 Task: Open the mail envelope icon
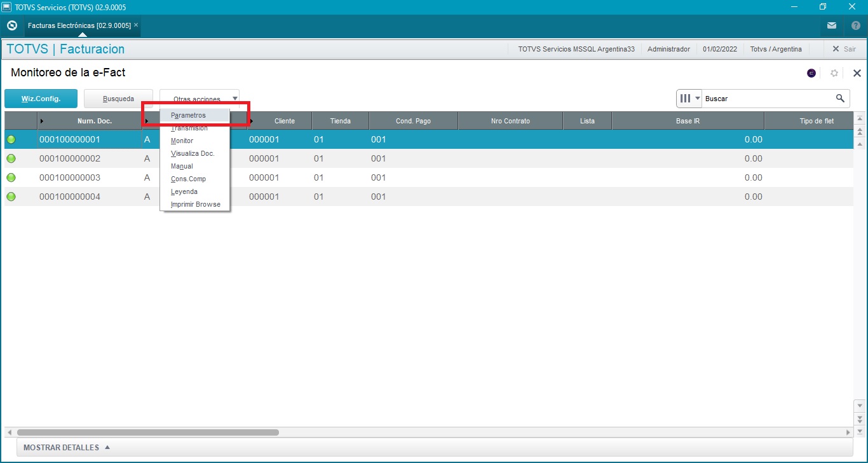click(832, 25)
